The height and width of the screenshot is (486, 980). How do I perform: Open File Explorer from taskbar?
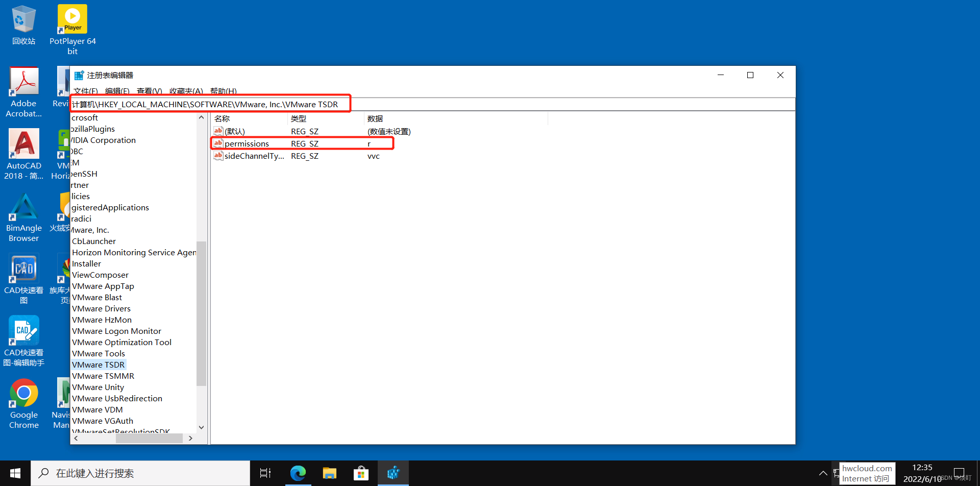click(329, 473)
